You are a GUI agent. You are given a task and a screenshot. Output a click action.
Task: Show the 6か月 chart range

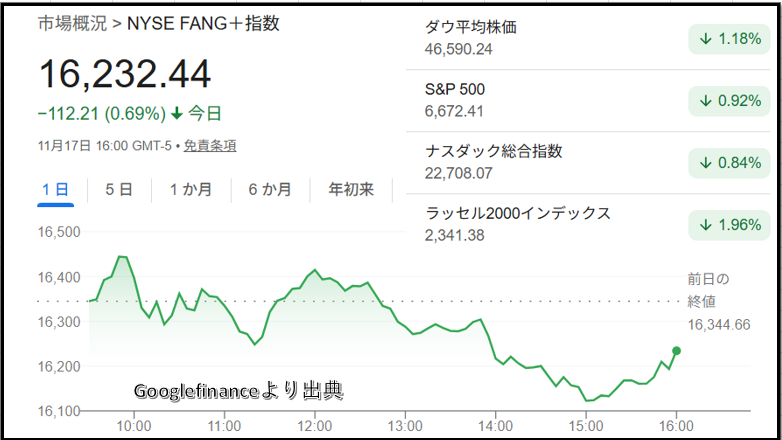click(x=269, y=189)
